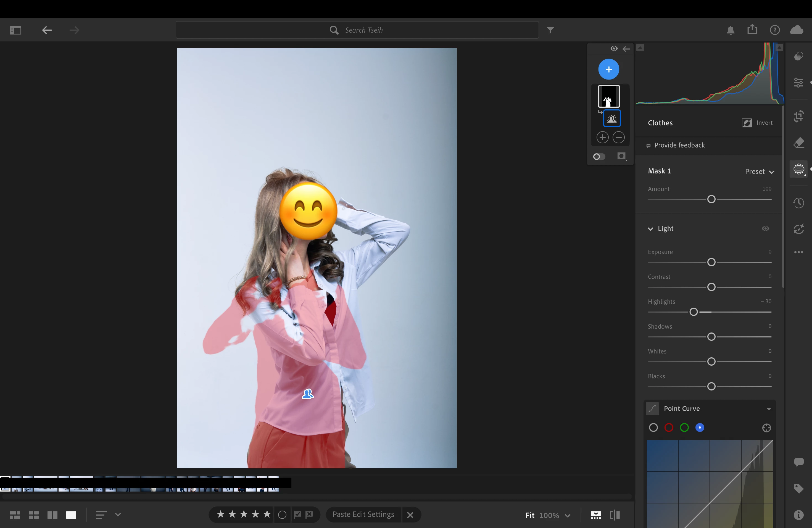This screenshot has height=528, width=812.
Task: Toggle the mask overlay switch
Action: coord(599,157)
